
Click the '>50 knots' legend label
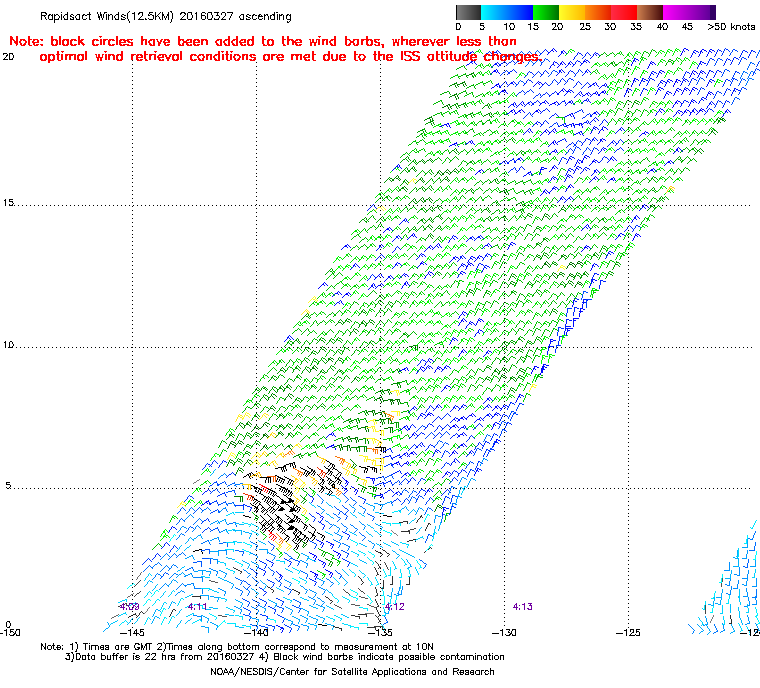(x=731, y=27)
